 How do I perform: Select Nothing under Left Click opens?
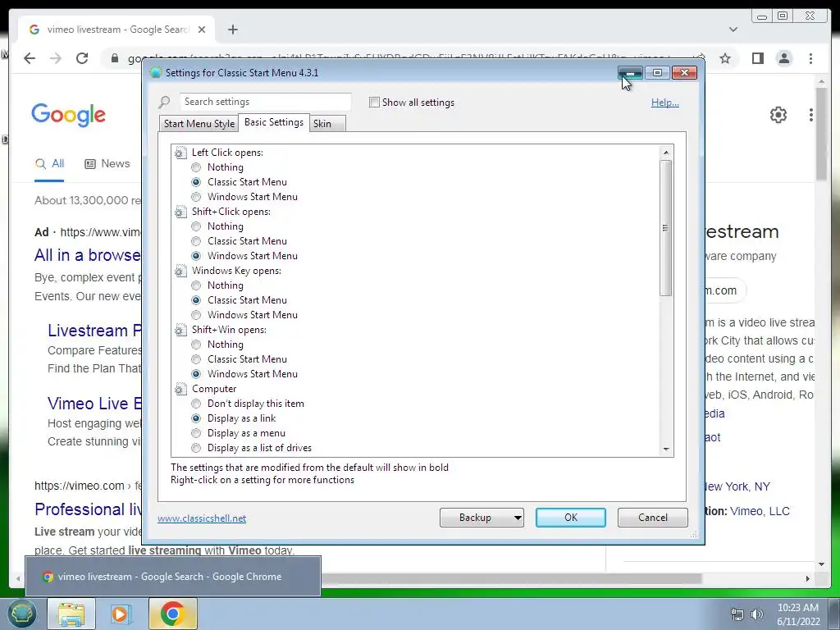pyautogui.click(x=196, y=167)
